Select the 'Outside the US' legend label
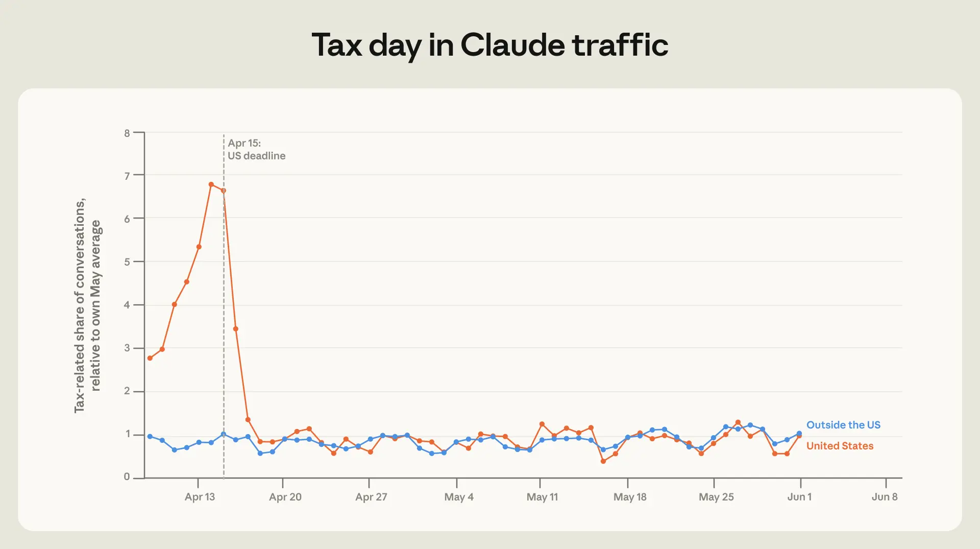The width and height of the screenshot is (980, 549). [x=843, y=425]
